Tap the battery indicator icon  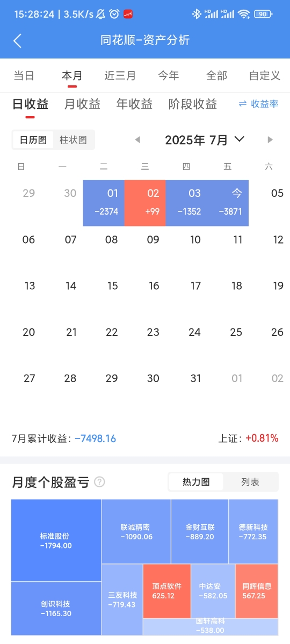(262, 14)
